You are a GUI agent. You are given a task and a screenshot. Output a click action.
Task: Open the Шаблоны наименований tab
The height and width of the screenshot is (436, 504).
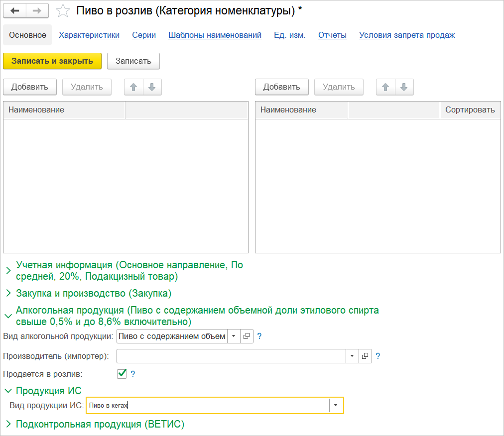click(x=215, y=35)
